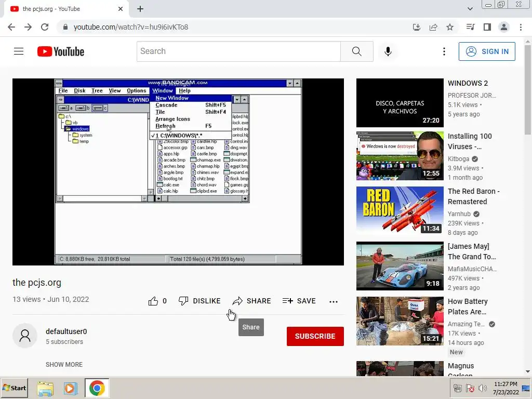Open the Chrome share page icon
The width and height of the screenshot is (532, 399).
click(433, 27)
